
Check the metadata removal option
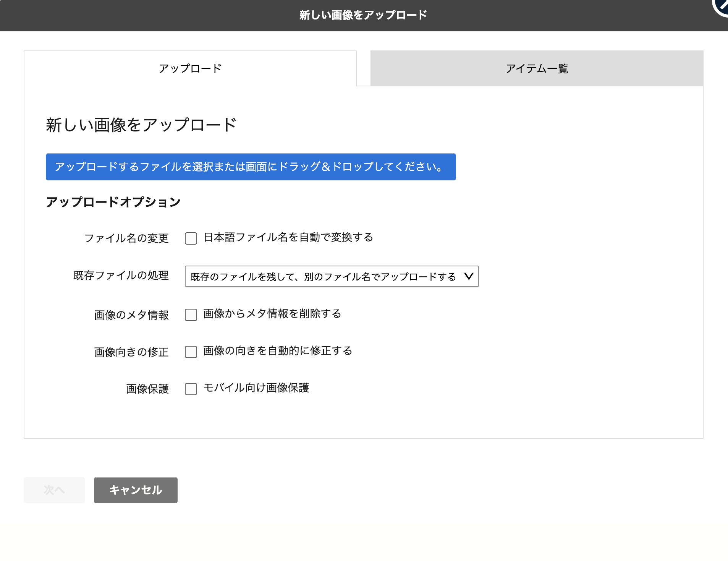coord(191,315)
